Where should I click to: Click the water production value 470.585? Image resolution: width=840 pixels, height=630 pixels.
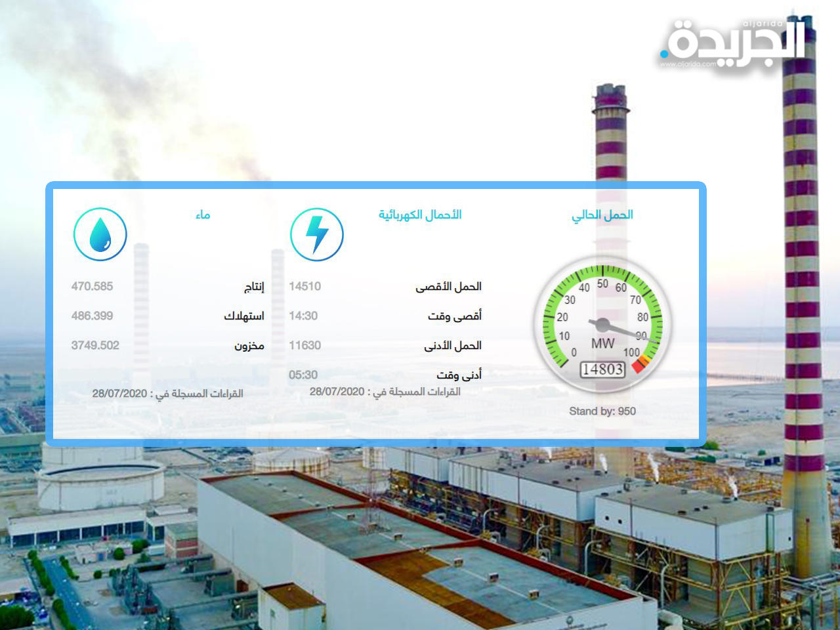(x=92, y=287)
